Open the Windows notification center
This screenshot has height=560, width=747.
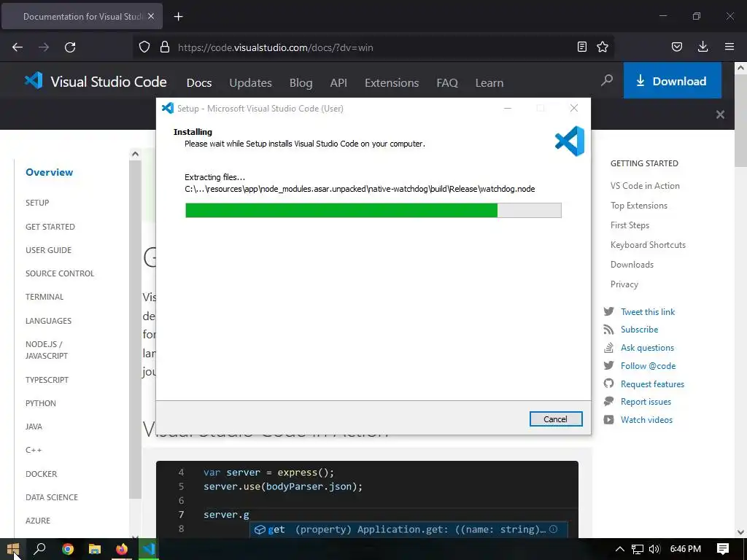tap(723, 549)
